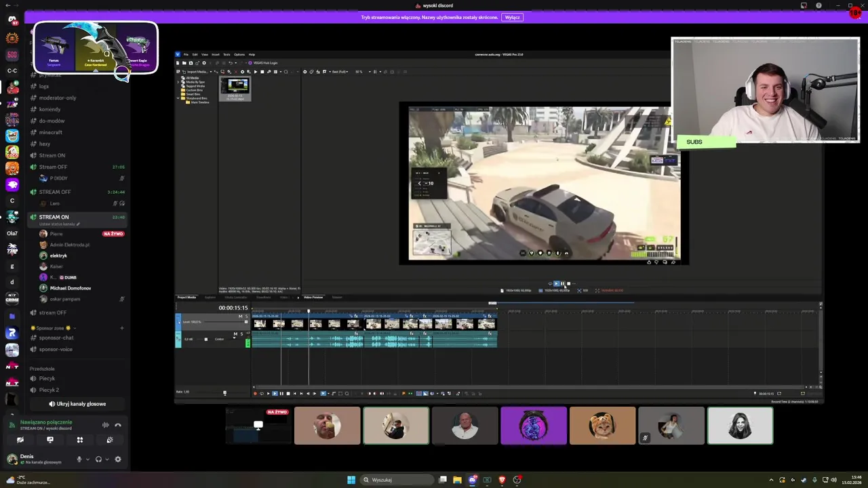The height and width of the screenshot is (488, 868).
Task: Stop playback in VEGAS timeline transport
Action: click(x=288, y=393)
